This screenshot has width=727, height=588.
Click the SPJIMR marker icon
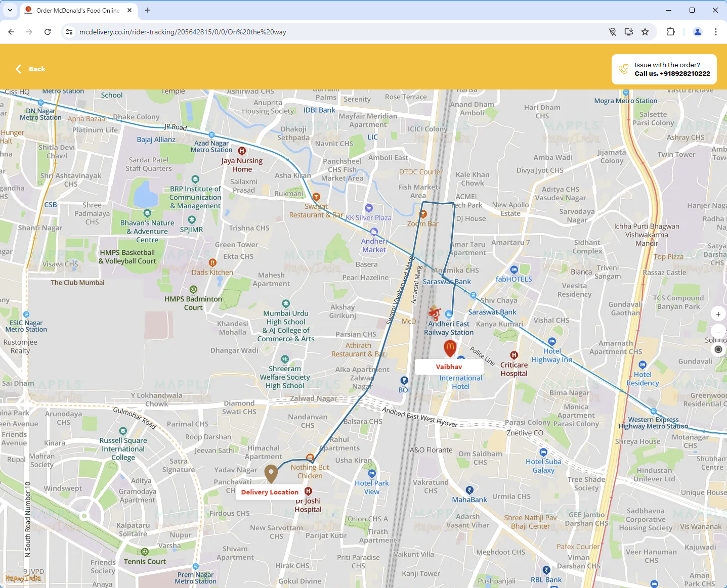(192, 219)
